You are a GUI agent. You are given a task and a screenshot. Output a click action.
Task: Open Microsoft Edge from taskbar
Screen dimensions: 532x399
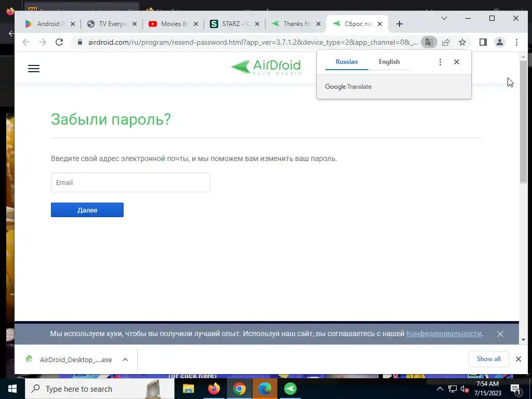click(x=264, y=389)
